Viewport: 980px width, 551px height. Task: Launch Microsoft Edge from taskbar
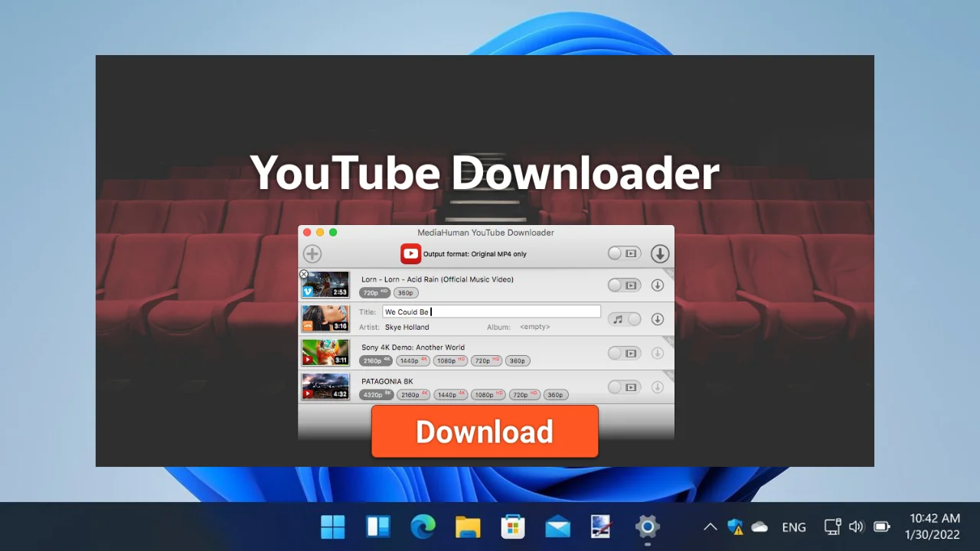click(x=423, y=527)
